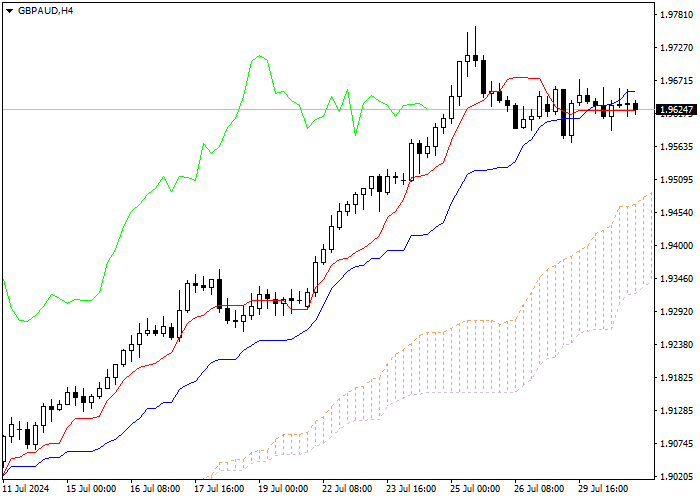Click the 1.90745 price axis value
700x500 pixels.
(676, 443)
